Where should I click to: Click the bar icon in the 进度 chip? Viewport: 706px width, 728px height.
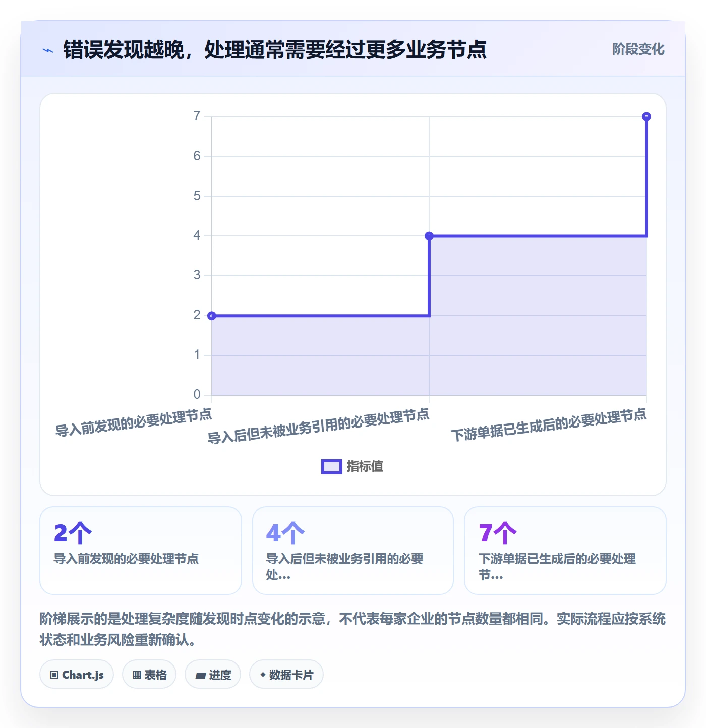pos(200,676)
